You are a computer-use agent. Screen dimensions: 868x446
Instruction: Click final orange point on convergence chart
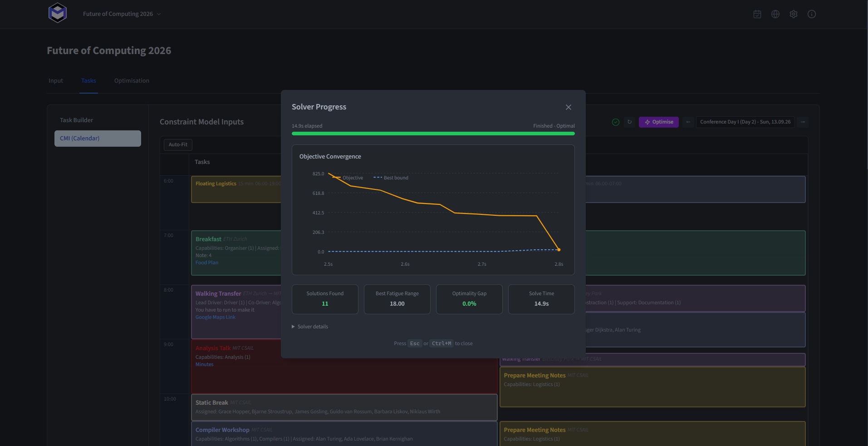pyautogui.click(x=559, y=250)
